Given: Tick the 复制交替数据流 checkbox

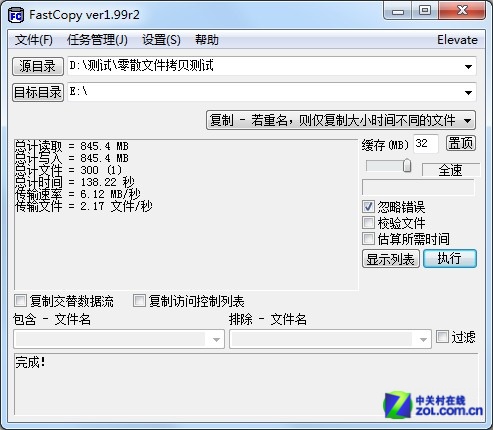Looking at the screenshot, I should pyautogui.click(x=21, y=301).
